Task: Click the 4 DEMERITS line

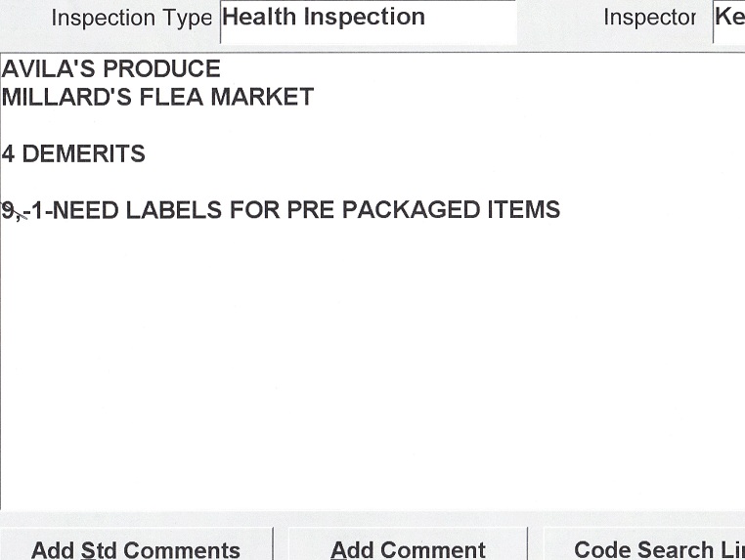Action: (x=73, y=154)
